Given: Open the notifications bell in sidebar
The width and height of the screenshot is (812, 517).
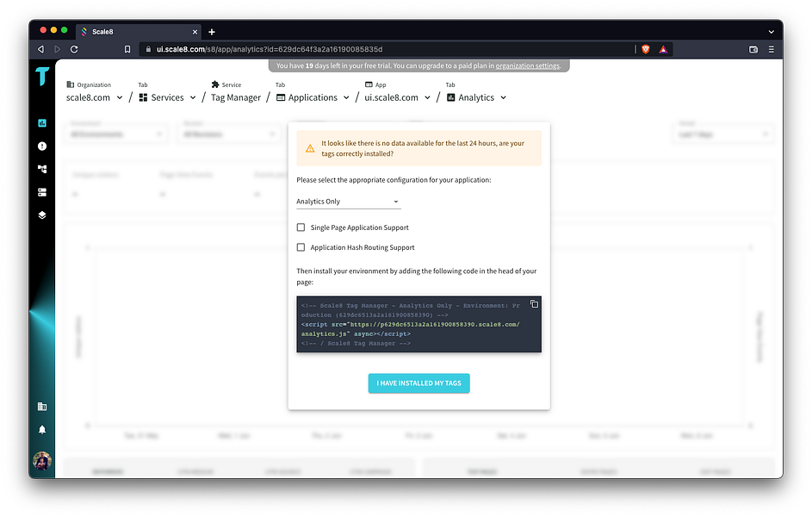Looking at the screenshot, I should pyautogui.click(x=42, y=429).
